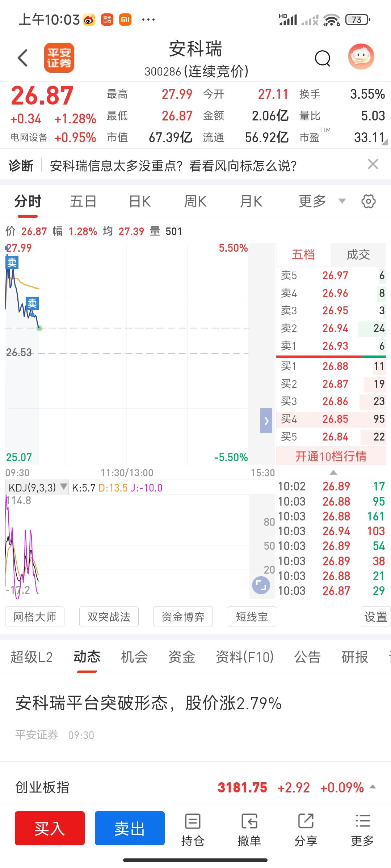
Task: Select 卖3 price 26.95 row
Action: pos(331,310)
